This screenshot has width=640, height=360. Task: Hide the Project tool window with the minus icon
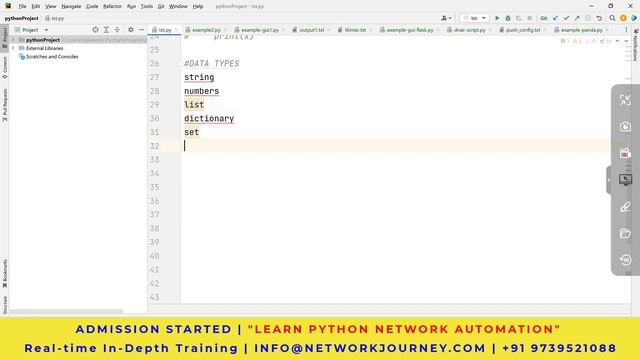point(141,30)
